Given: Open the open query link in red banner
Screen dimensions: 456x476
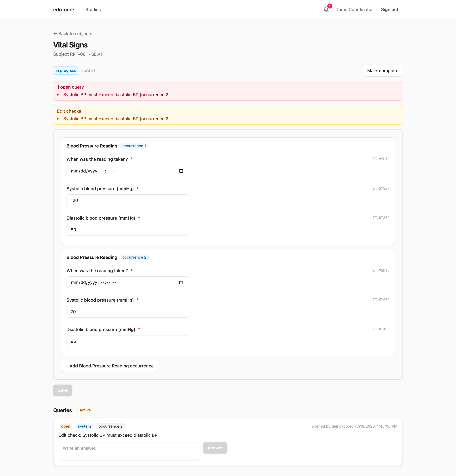Looking at the screenshot, I should [116, 95].
